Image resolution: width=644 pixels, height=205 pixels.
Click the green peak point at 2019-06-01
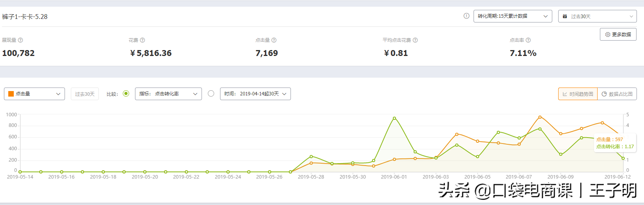[x=394, y=118]
